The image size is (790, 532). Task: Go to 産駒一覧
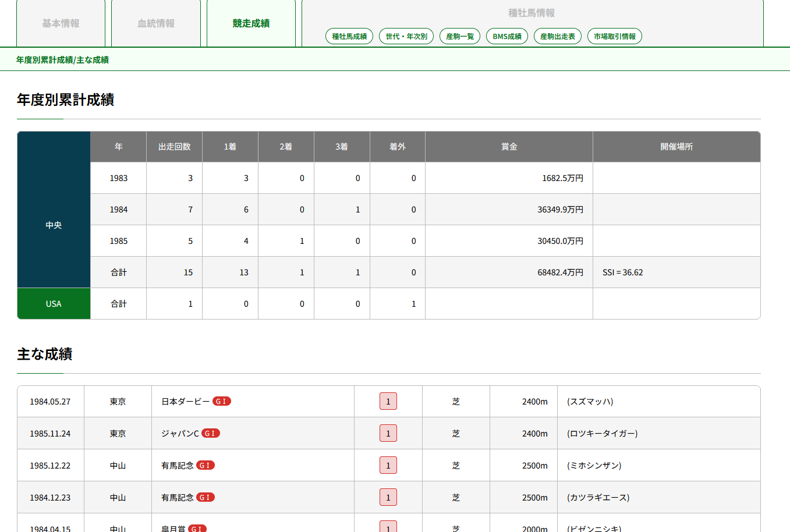coord(460,36)
